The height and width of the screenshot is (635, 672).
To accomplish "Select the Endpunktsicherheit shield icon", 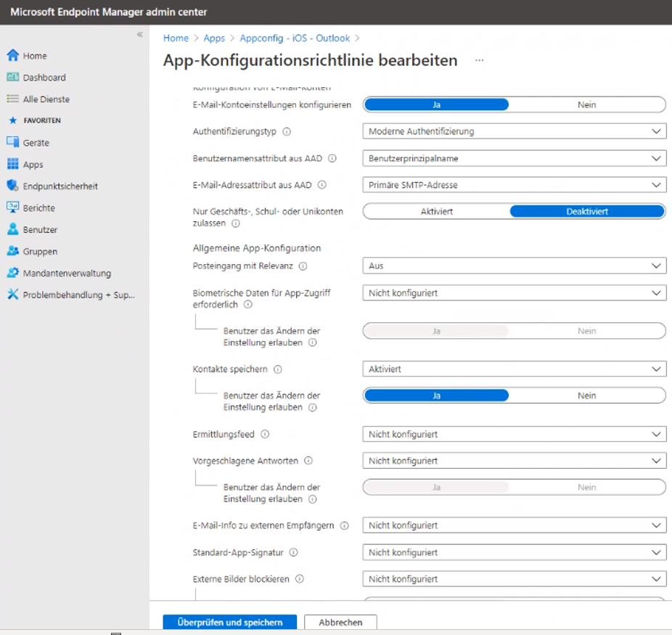I will pos(12,187).
